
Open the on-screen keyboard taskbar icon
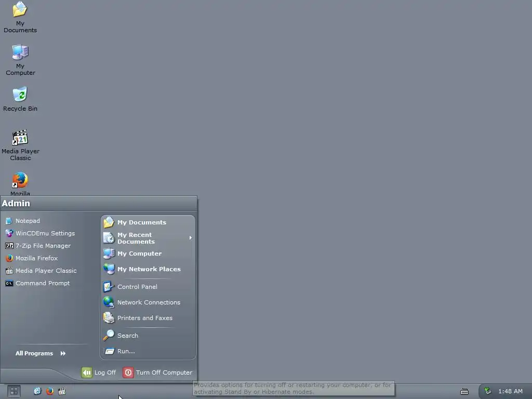click(x=464, y=392)
